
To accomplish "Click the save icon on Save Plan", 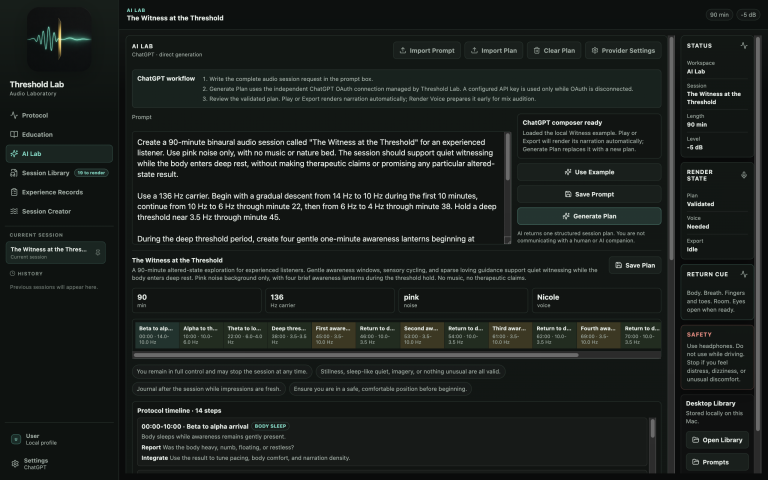I will [x=619, y=265].
